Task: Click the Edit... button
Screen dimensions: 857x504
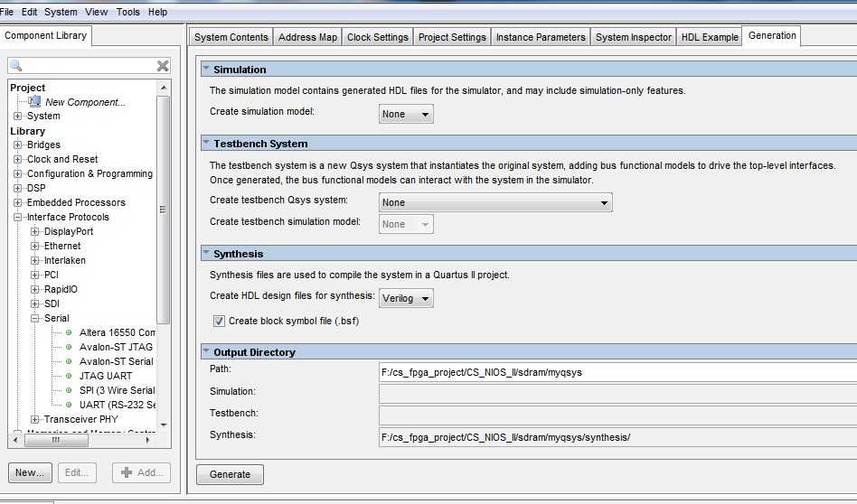Action: point(77,473)
